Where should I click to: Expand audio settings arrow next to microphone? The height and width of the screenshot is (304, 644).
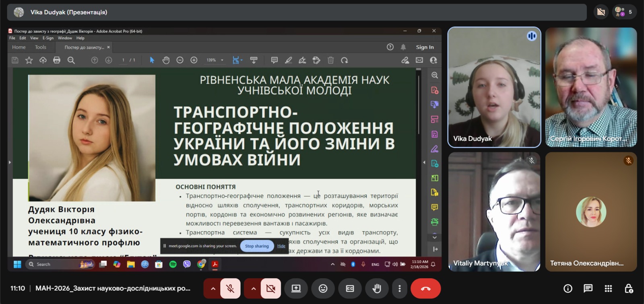[213, 289]
